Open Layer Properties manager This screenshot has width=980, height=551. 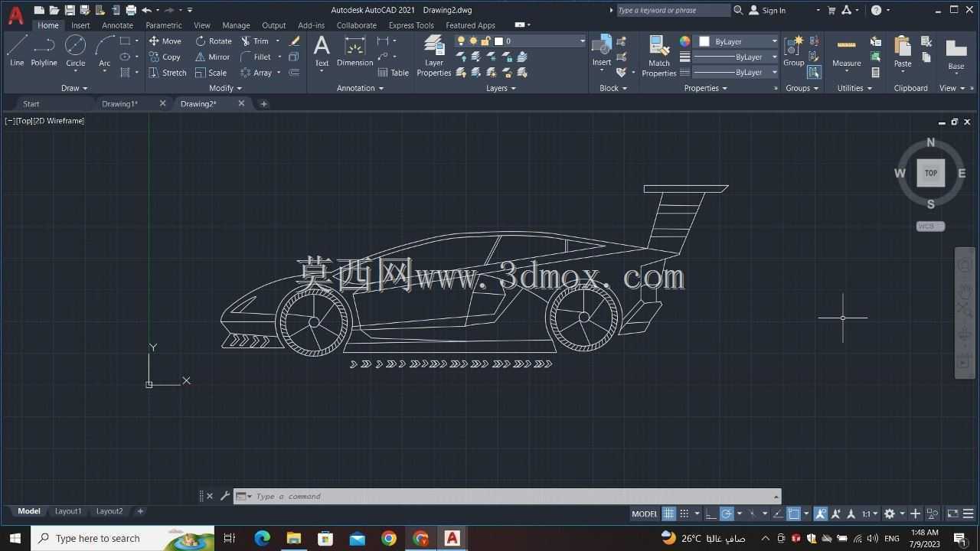(433, 55)
